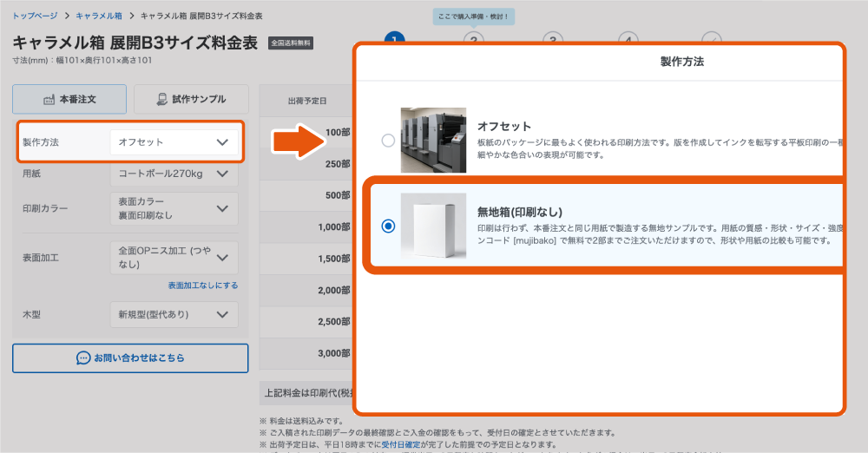Viewport: 868px width, 453px height.
Task: Click the 全国送料無料 badge
Action: click(x=291, y=43)
